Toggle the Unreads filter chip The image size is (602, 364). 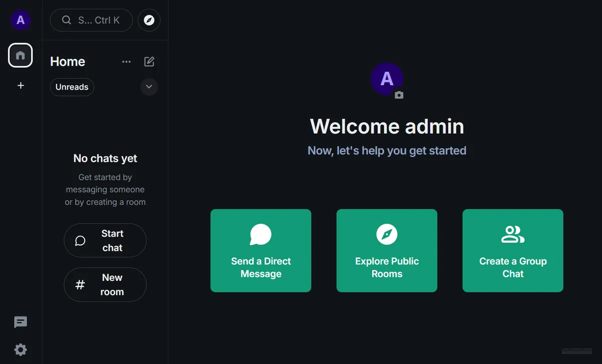(x=72, y=87)
